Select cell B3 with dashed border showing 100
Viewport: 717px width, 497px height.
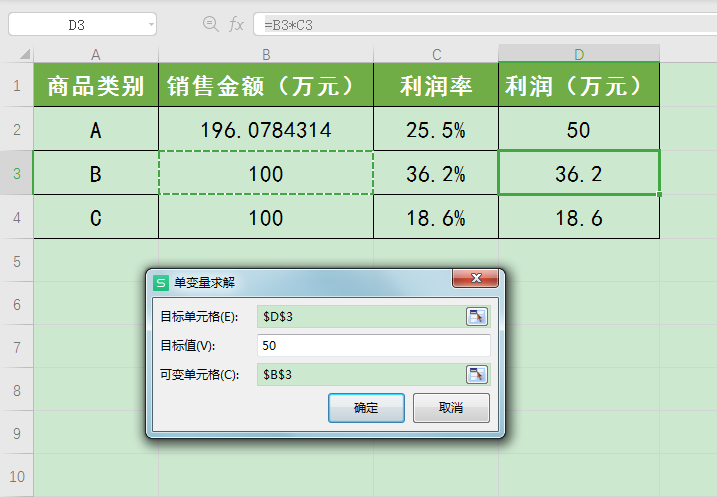tap(266, 173)
